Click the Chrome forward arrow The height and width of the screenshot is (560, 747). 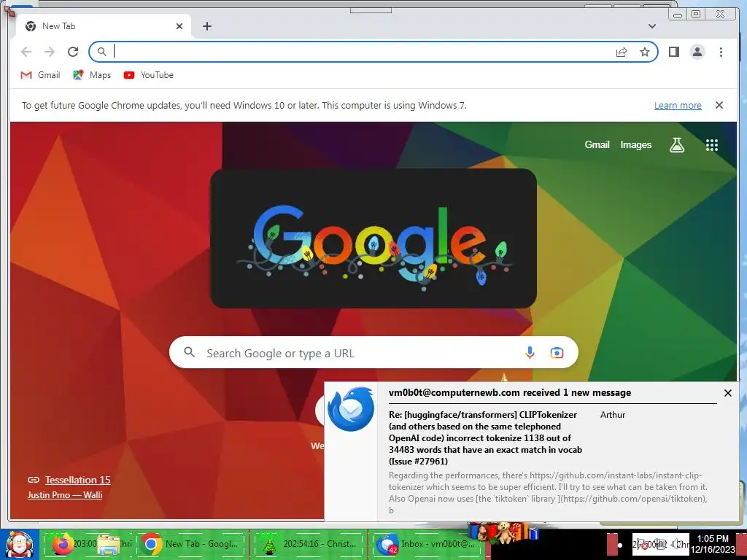click(x=50, y=52)
